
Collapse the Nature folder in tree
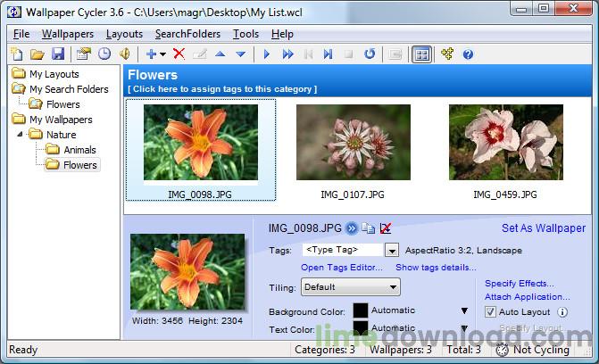pyautogui.click(x=20, y=135)
